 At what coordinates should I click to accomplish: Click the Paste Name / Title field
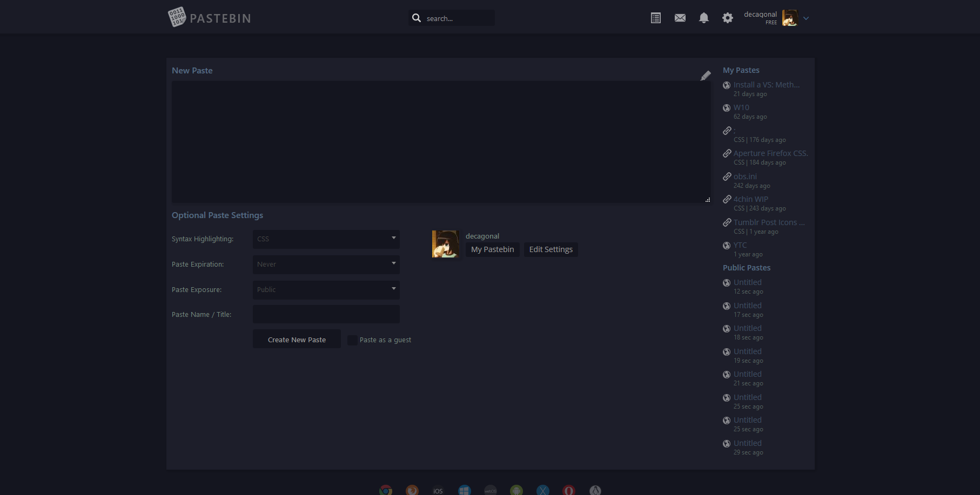coord(326,314)
